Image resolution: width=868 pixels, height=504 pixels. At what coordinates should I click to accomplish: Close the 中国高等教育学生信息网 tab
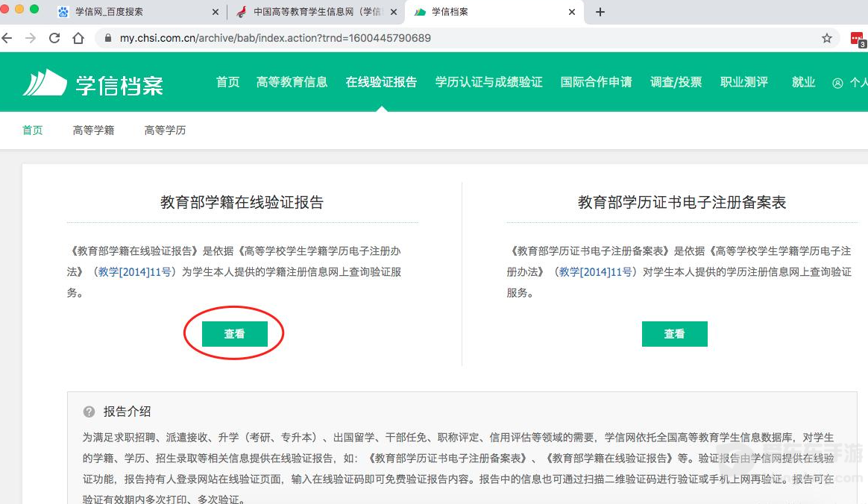[394, 12]
